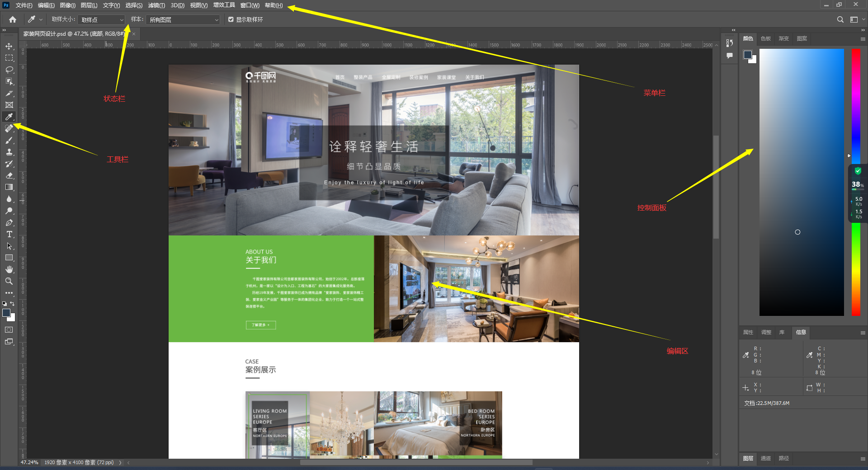
Task: Select the Hand tool
Action: click(9, 269)
